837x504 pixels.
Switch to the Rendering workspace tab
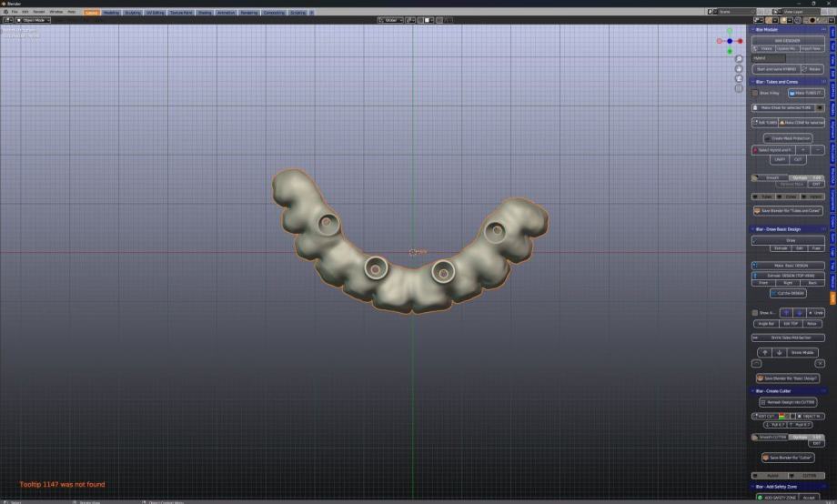click(x=248, y=12)
